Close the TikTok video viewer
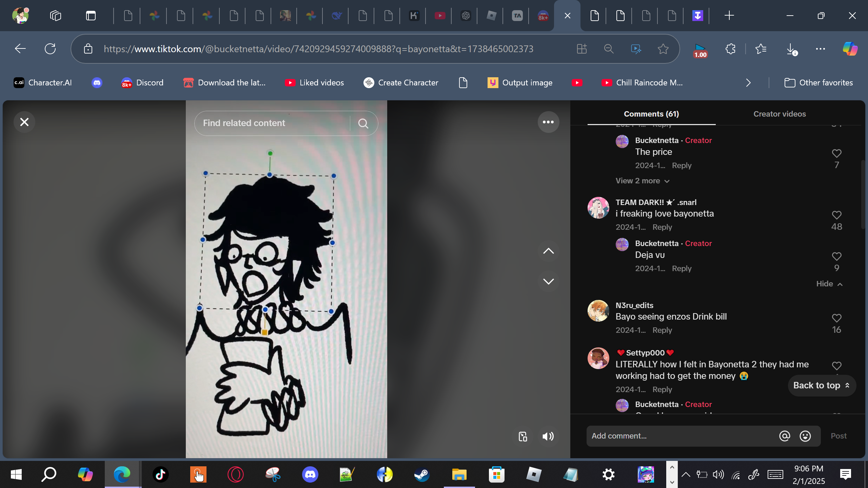This screenshot has height=488, width=868. [24, 122]
